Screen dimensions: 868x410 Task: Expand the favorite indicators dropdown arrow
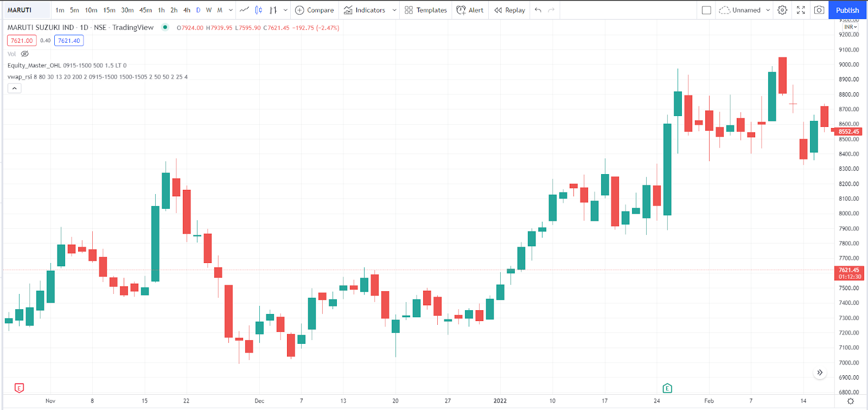tap(394, 10)
